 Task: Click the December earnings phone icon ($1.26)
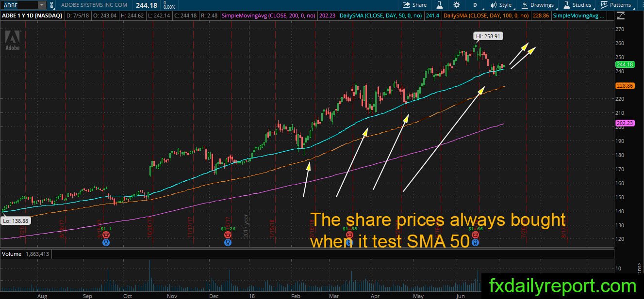[x=227, y=235]
